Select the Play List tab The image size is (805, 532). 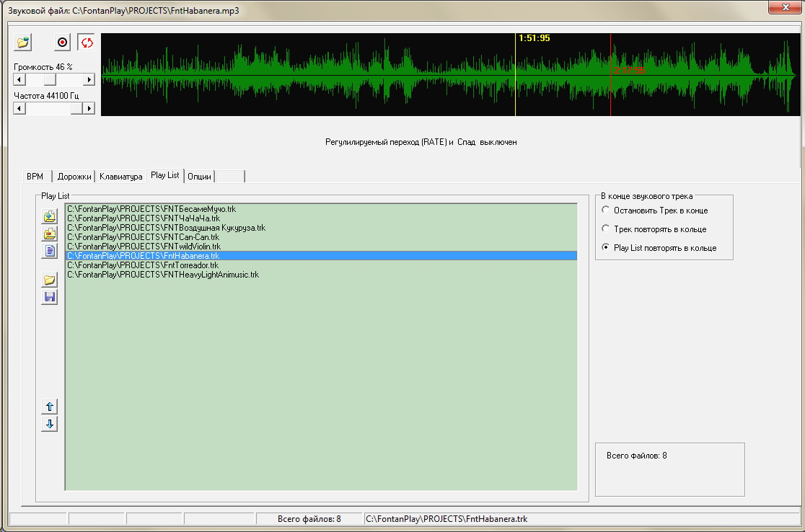coord(164,175)
